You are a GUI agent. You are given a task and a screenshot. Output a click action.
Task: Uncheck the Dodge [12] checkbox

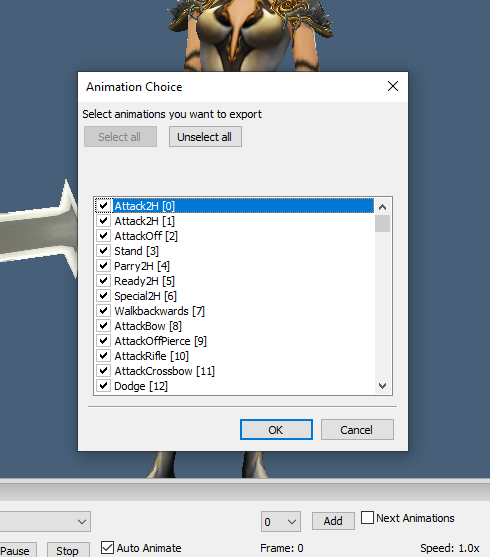[x=103, y=386]
